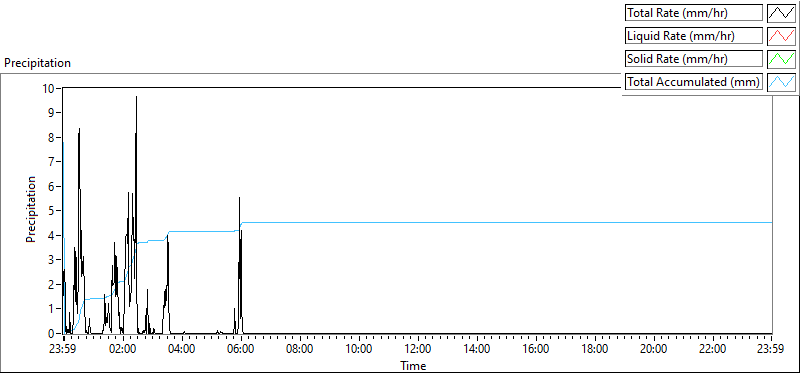
Task: Click the vertical Precipitation axis label
Action: (x=31, y=209)
